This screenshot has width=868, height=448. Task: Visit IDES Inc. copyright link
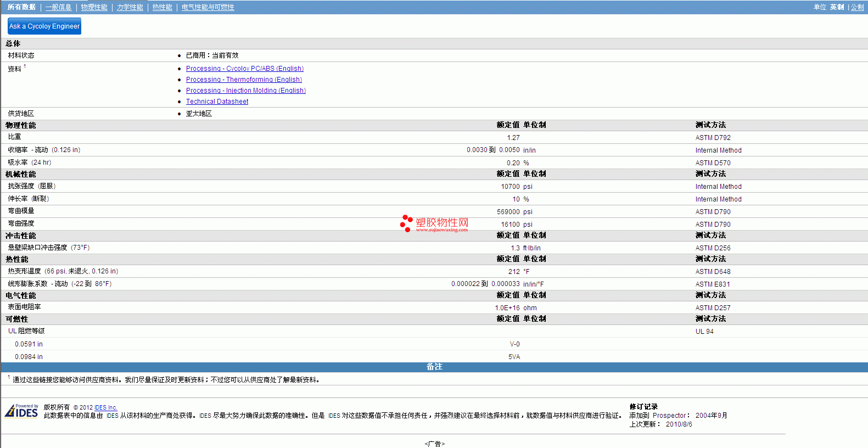[x=106, y=407]
